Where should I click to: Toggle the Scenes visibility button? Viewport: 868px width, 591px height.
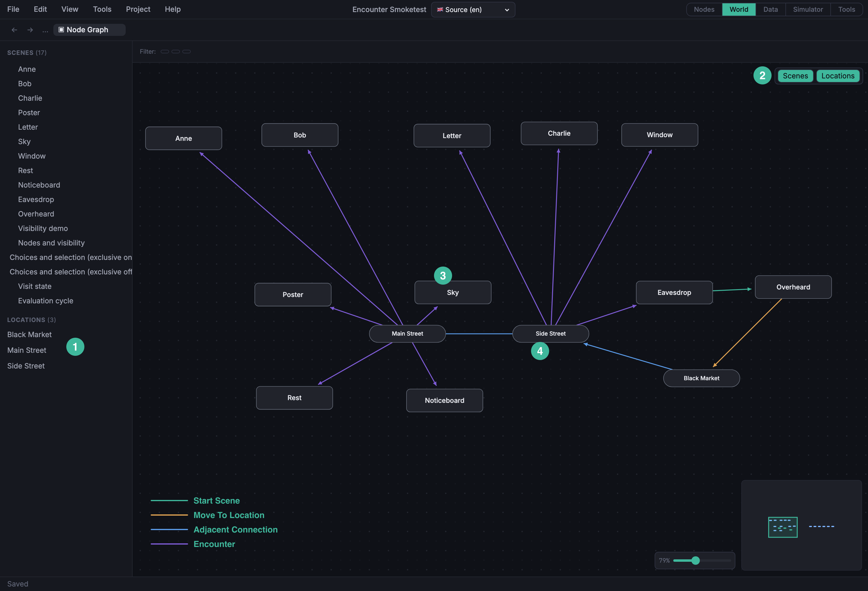pos(795,76)
